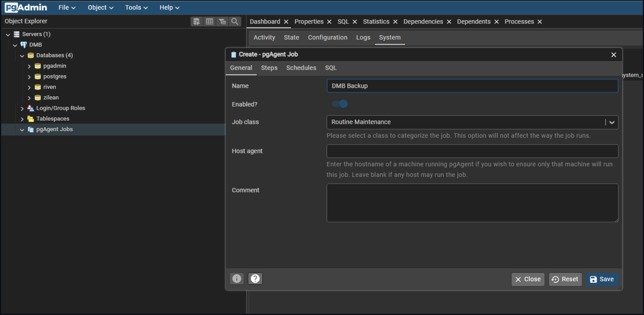Viewport: 644px width, 315px height.
Task: Click the Host agent input field
Action: (x=472, y=151)
